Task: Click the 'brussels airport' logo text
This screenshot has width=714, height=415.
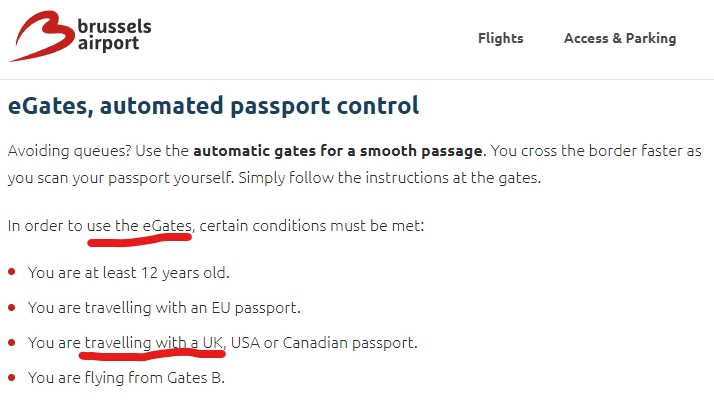Action: click(x=114, y=35)
